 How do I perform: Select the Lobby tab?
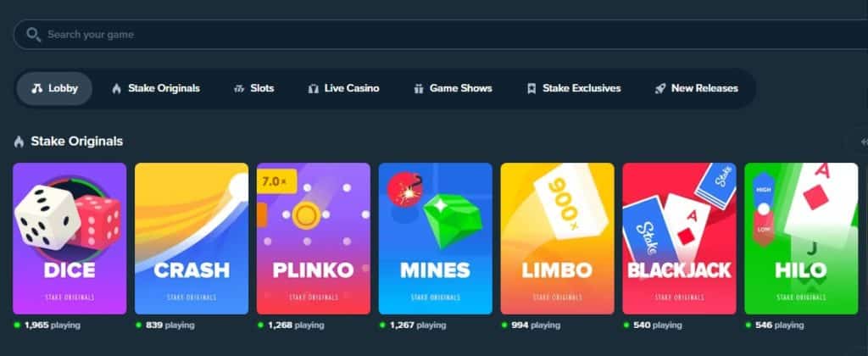pos(54,89)
